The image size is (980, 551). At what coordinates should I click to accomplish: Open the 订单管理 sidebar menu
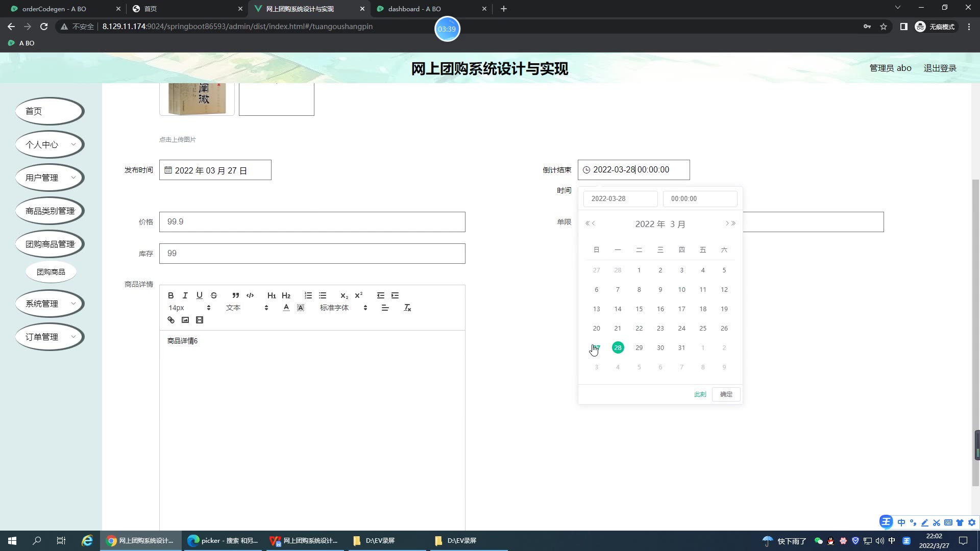50,337
